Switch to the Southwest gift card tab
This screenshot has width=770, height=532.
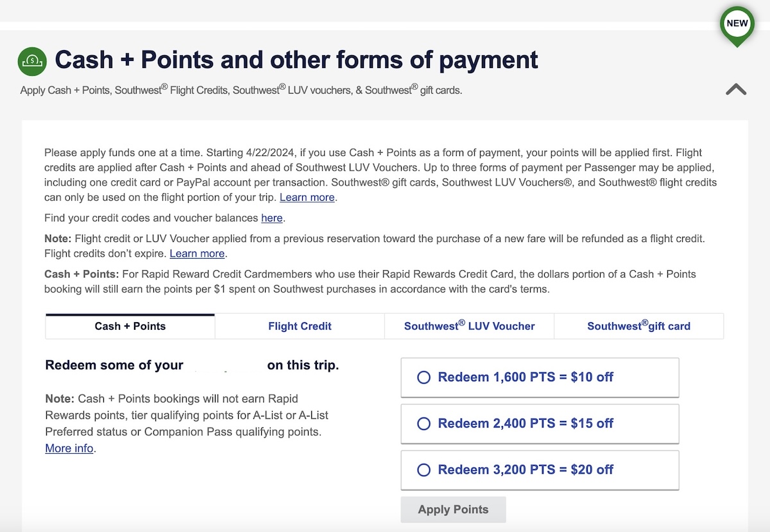(638, 326)
